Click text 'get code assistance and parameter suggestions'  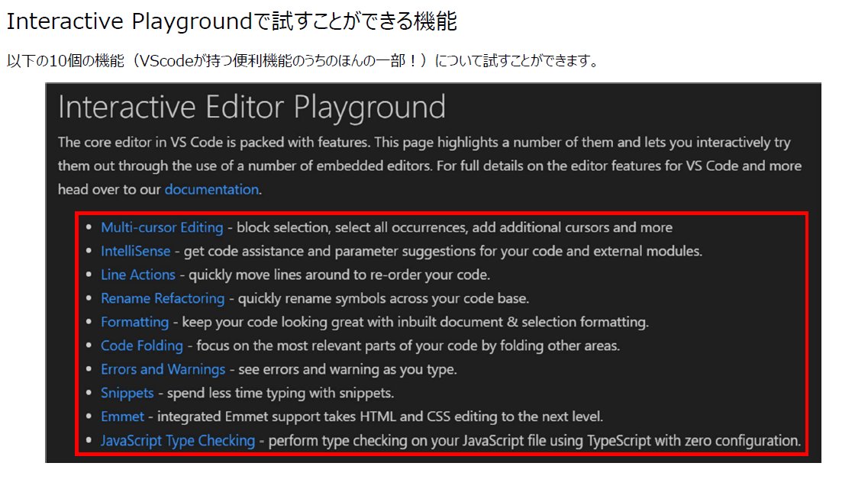coord(329,251)
